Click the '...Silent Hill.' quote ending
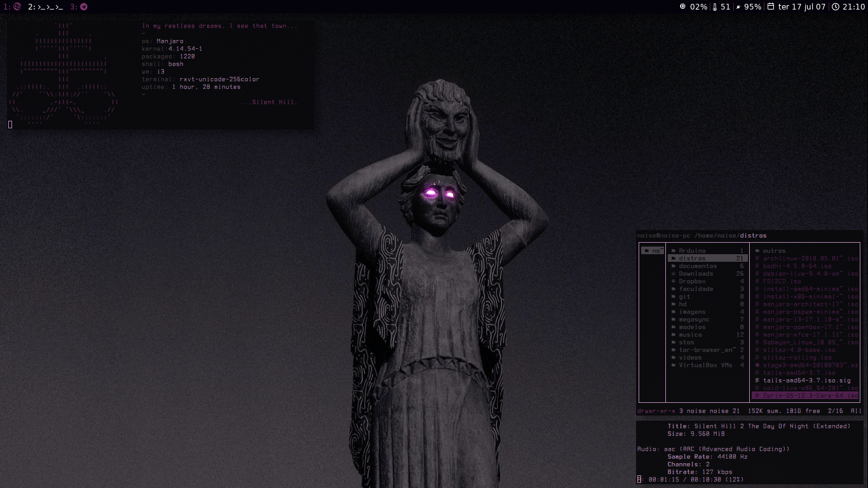Screen dimensions: 868x488 269,102
